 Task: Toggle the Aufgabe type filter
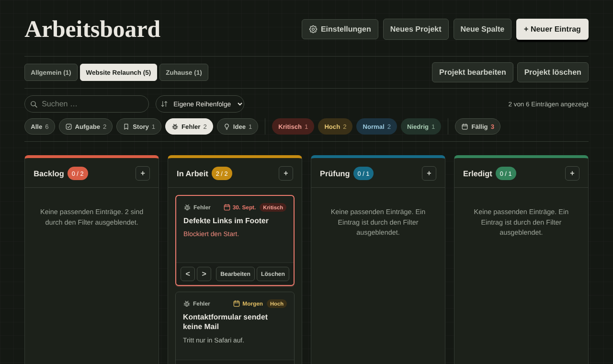[x=86, y=126]
